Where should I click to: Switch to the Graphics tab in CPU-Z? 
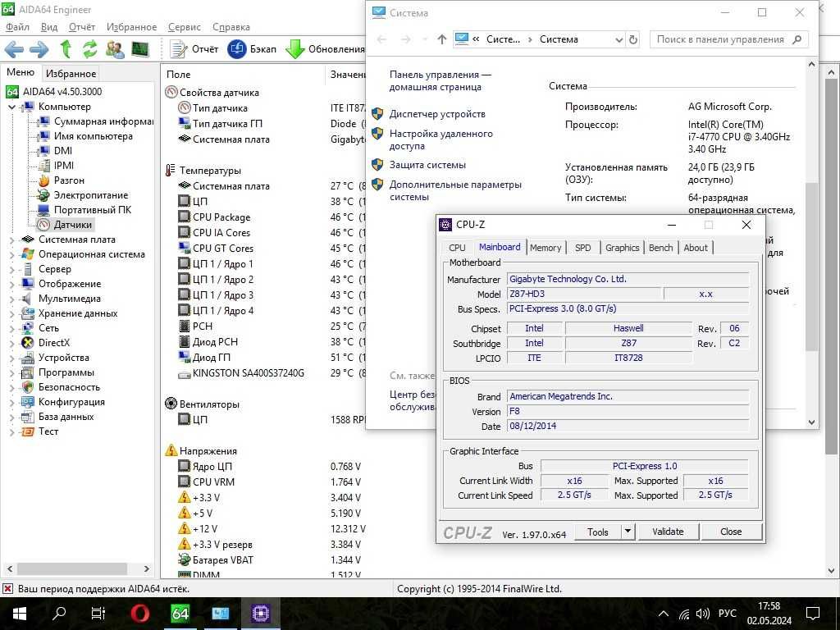[x=622, y=248]
